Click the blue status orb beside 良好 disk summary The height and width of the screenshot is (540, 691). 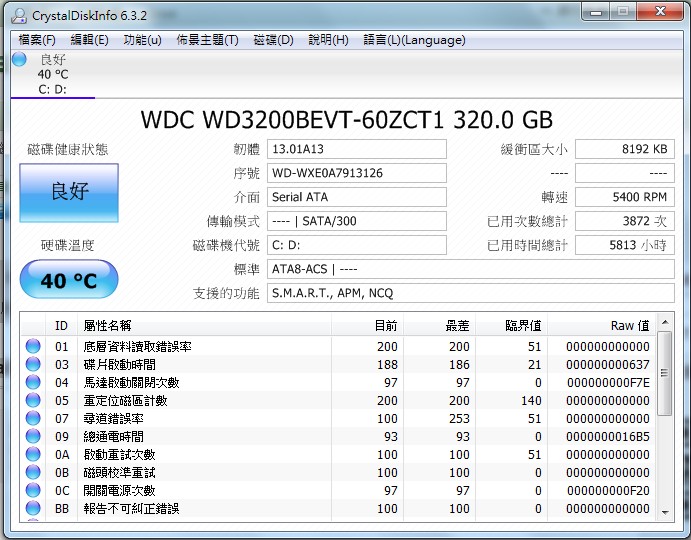pos(19,59)
